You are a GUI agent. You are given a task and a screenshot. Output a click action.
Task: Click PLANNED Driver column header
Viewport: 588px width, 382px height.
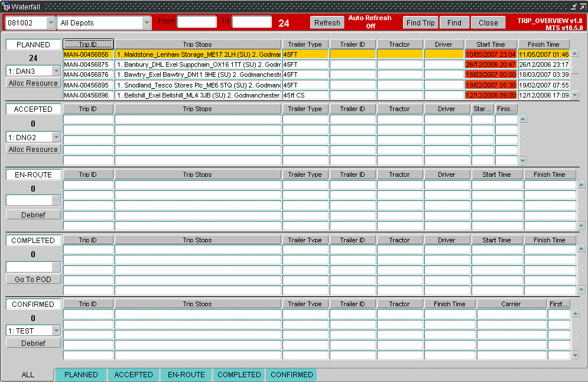click(444, 44)
